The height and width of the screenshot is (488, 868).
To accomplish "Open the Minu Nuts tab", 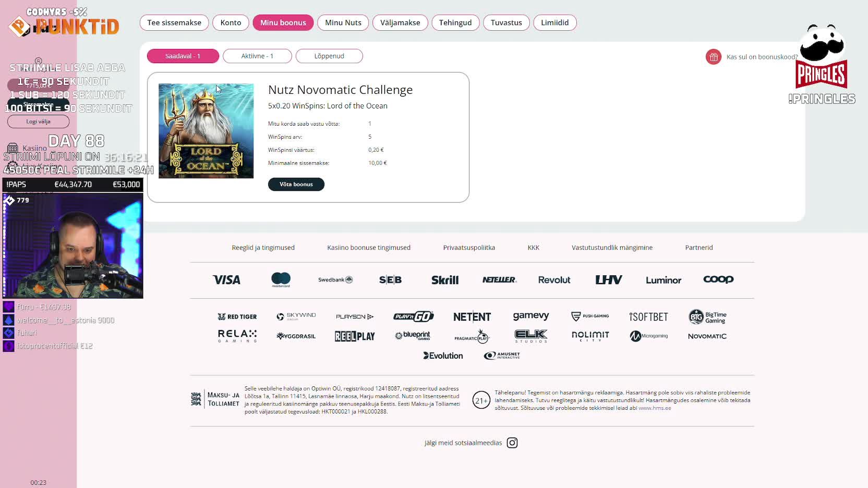I will 343,22.
